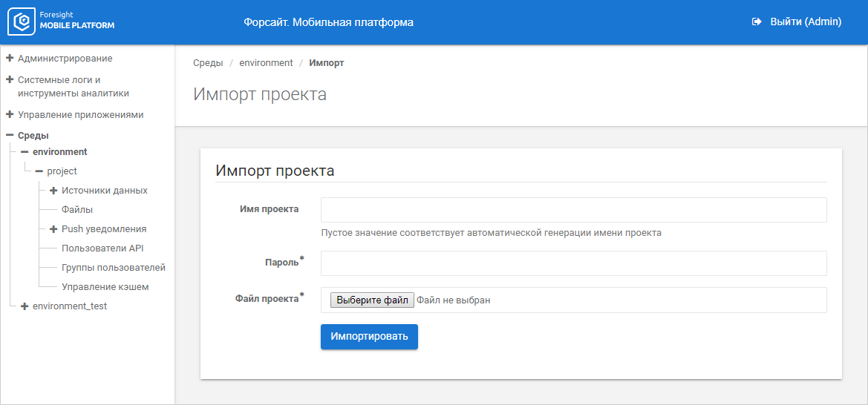Expand the Администрирование section
Screen dimensions: 868x405
(x=10, y=58)
